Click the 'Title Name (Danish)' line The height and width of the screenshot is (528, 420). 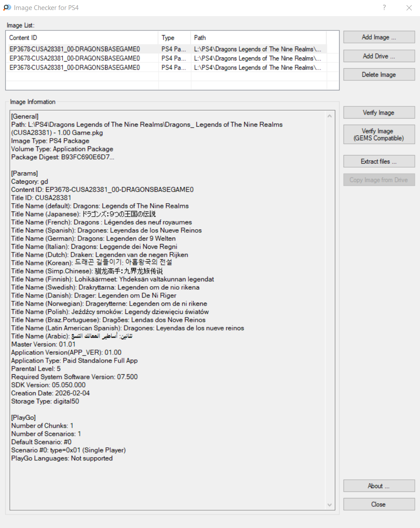click(94, 295)
